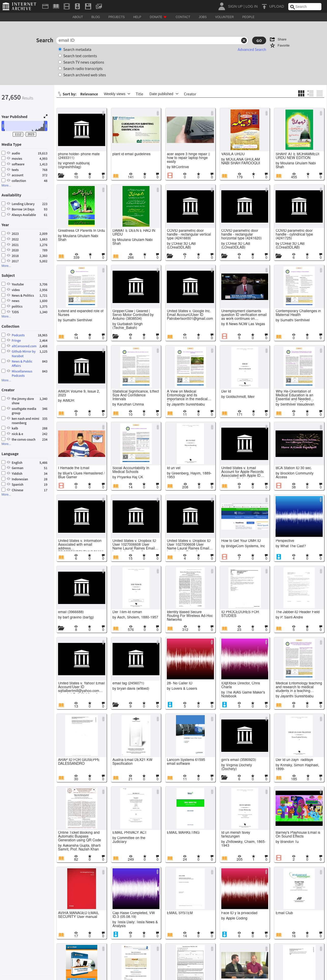Expand More under the Subject filter
The image size is (327, 980).
click(x=6, y=316)
